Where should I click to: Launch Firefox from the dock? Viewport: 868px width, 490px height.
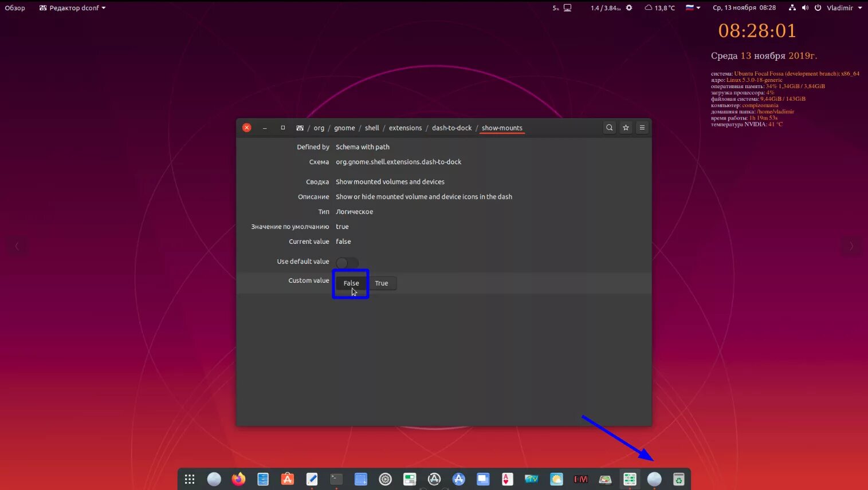(x=238, y=479)
